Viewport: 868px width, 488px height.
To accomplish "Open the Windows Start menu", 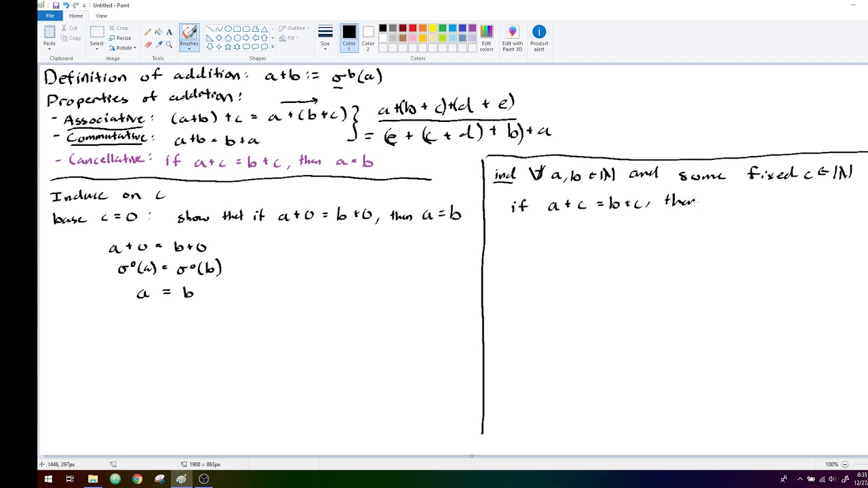I will [48, 479].
